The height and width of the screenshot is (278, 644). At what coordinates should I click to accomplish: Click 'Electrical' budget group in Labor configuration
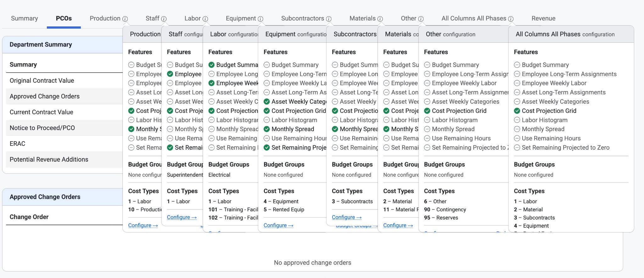(219, 175)
